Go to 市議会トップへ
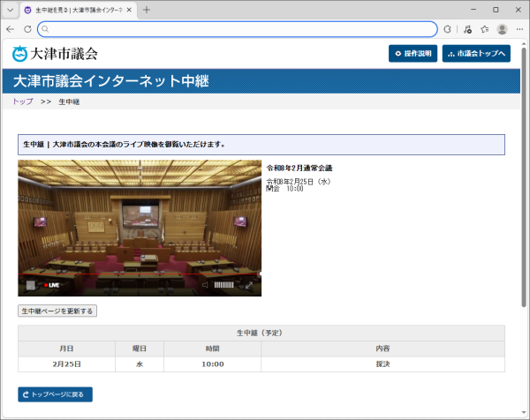Screen dimensions: 530x420 click(476, 53)
